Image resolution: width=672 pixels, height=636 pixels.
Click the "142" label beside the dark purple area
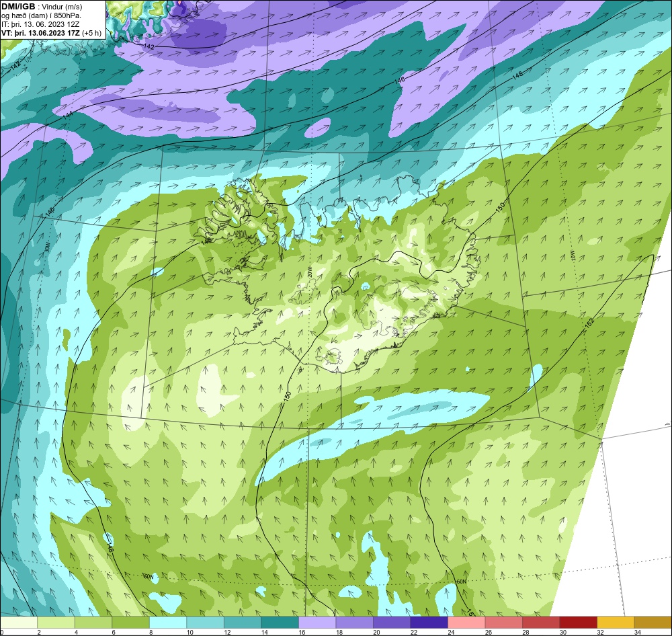[x=149, y=46]
